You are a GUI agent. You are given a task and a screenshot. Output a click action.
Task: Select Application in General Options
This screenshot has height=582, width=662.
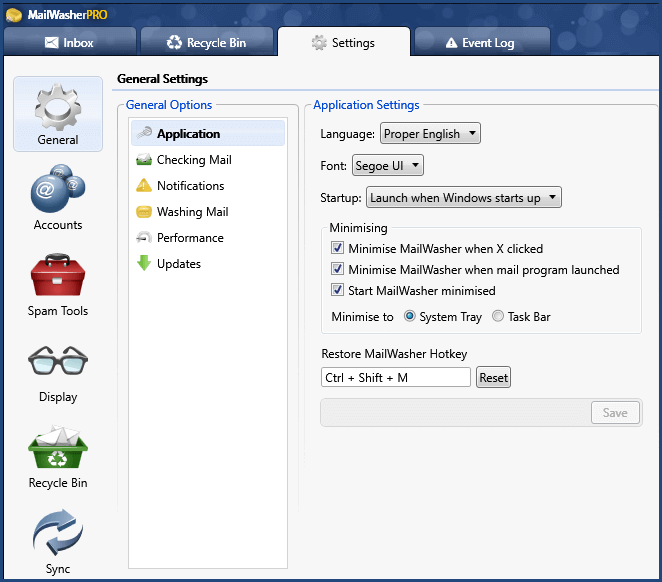click(208, 133)
